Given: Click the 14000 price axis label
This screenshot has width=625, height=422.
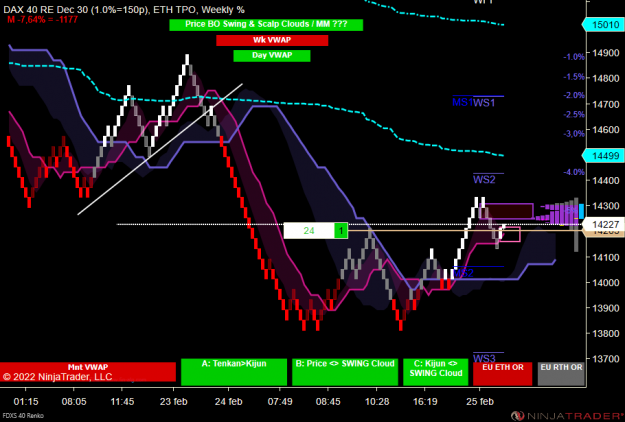Looking at the screenshot, I should tap(606, 283).
